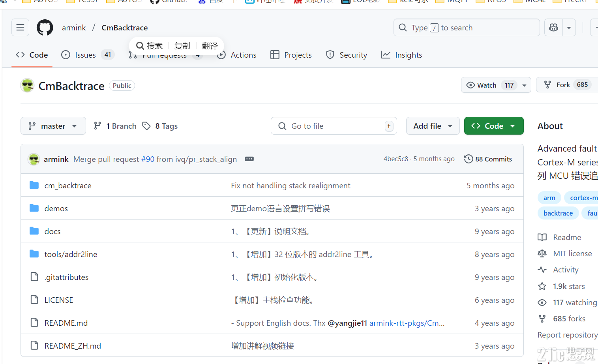Viewport: 598px width, 364px height.
Task: Switch to the Projects tab
Action: point(291,55)
